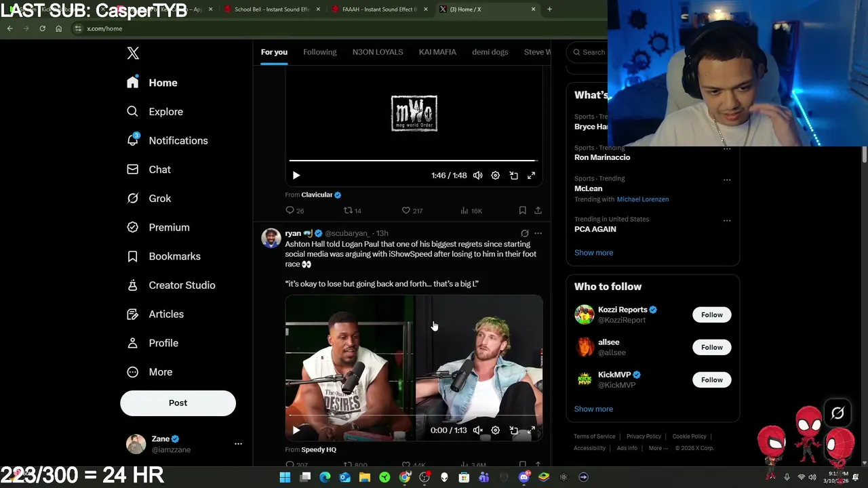Open more options on ryan's post
868x488 pixels.
pos(538,233)
